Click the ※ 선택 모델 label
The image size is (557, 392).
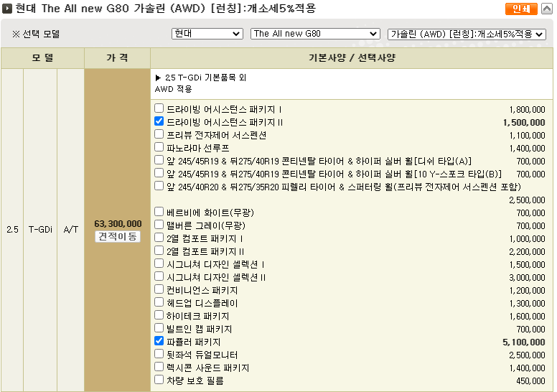(36, 34)
